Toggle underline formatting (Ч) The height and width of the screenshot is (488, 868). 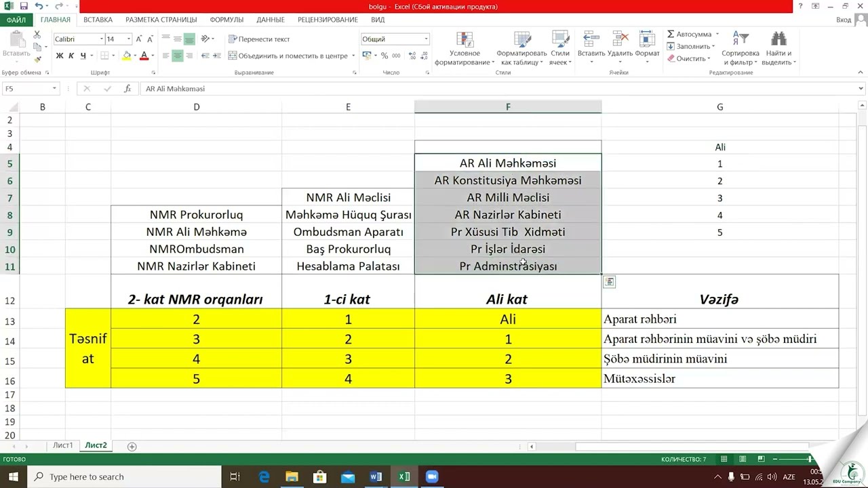click(83, 56)
